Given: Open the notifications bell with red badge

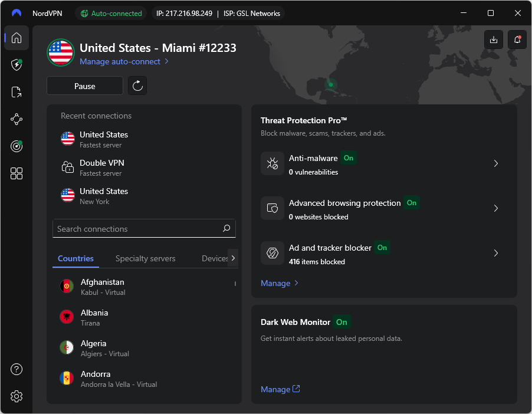Looking at the screenshot, I should pyautogui.click(x=517, y=40).
